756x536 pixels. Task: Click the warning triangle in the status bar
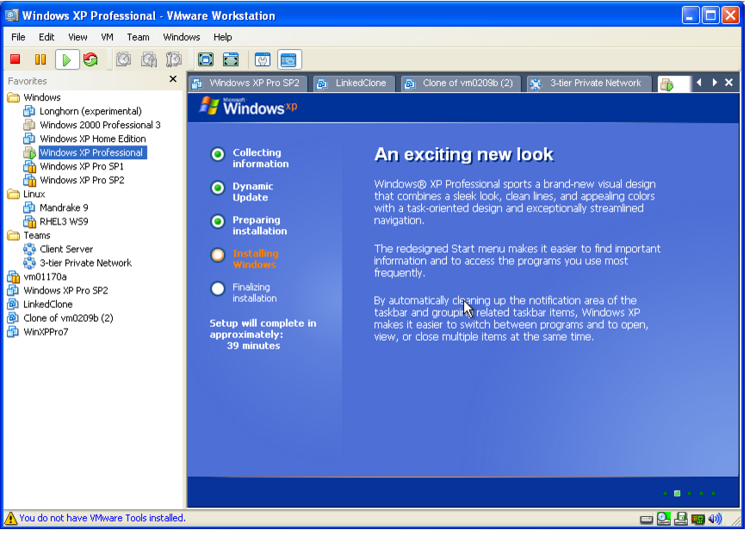10,518
